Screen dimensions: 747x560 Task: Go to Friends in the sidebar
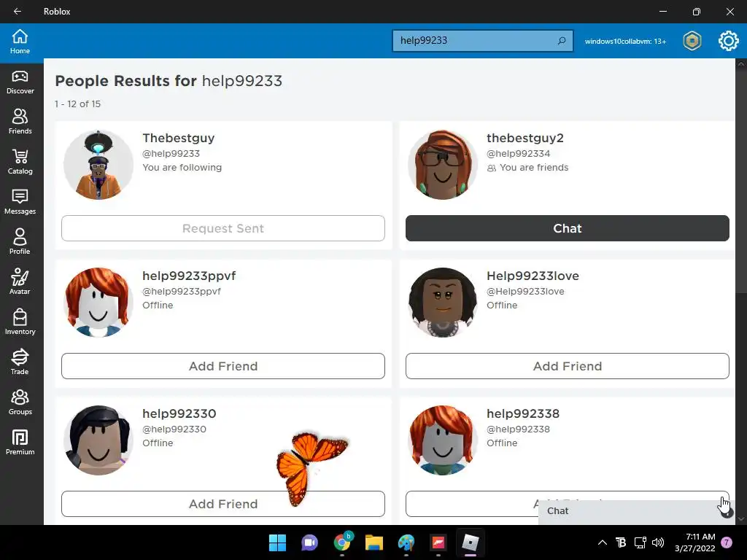(x=20, y=122)
